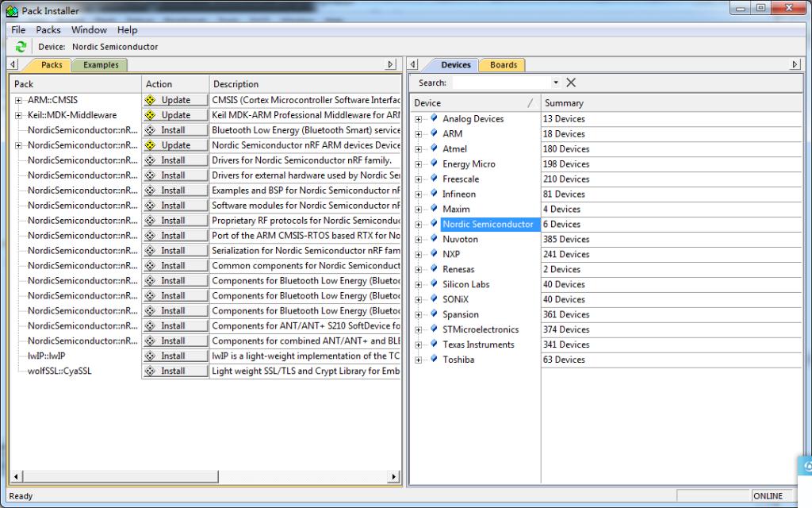Click the chip icon beside Toshiba
Image resolution: width=812 pixels, height=508 pixels.
coord(434,359)
